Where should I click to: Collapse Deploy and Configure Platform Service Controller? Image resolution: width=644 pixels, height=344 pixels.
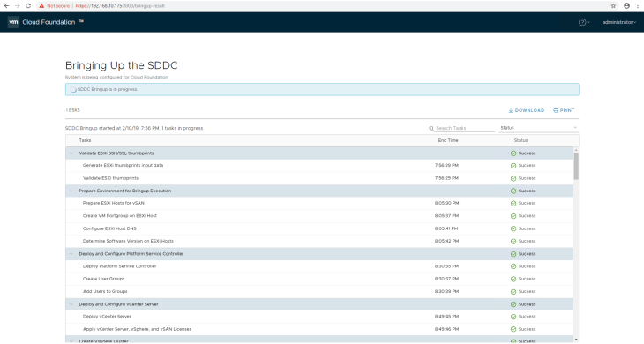click(71, 254)
